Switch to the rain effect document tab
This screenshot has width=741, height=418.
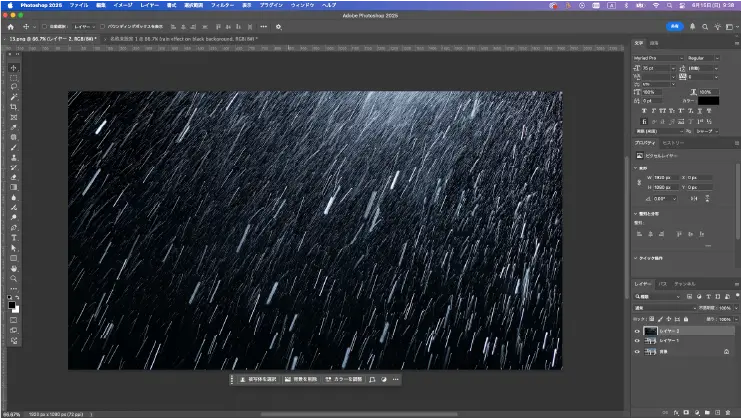184,39
